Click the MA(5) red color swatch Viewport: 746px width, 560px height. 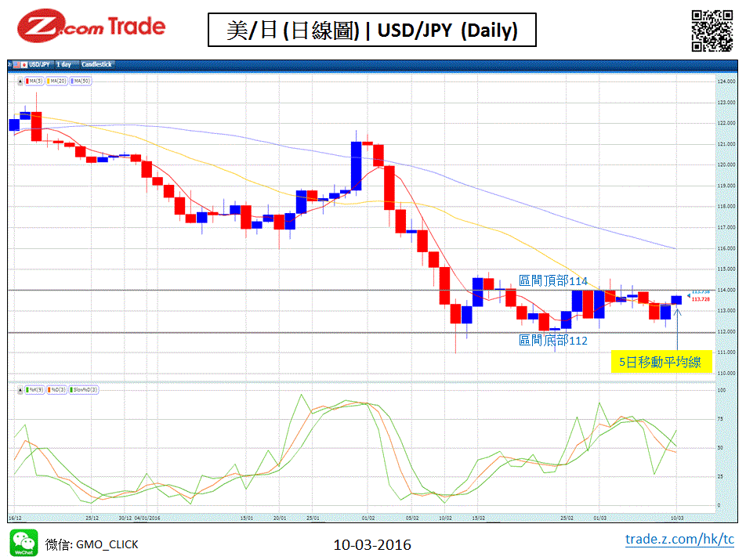27,81
